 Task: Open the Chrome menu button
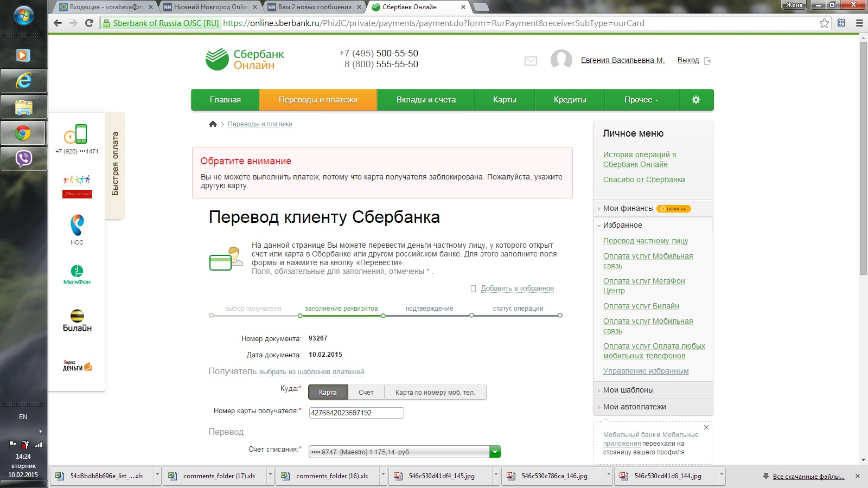pos(859,23)
